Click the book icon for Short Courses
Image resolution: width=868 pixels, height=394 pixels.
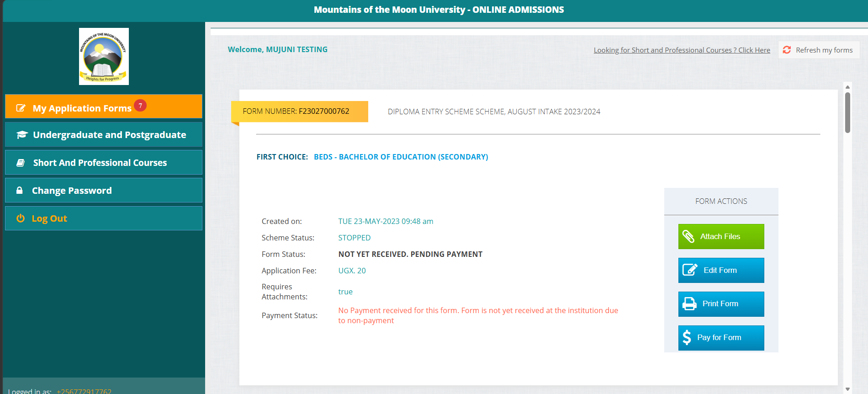pyautogui.click(x=21, y=163)
